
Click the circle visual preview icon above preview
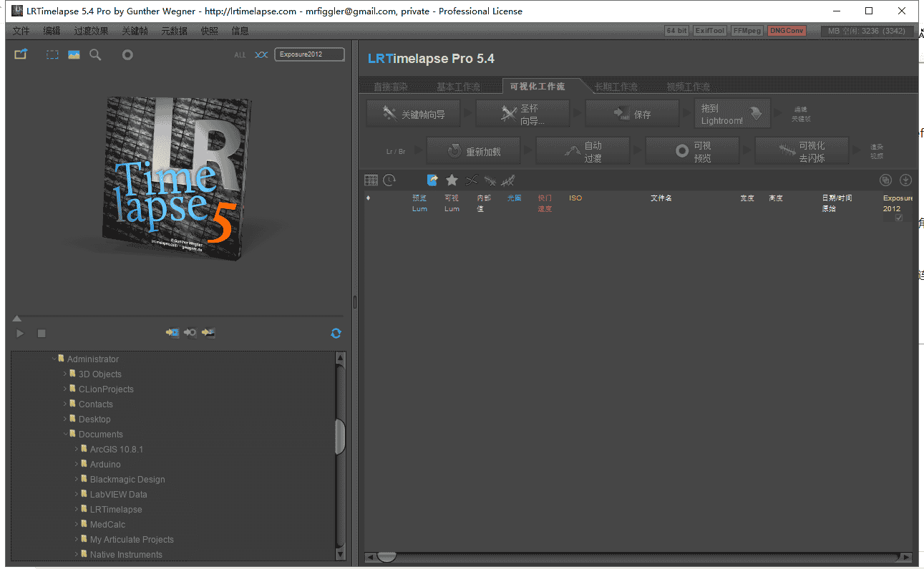click(x=127, y=54)
